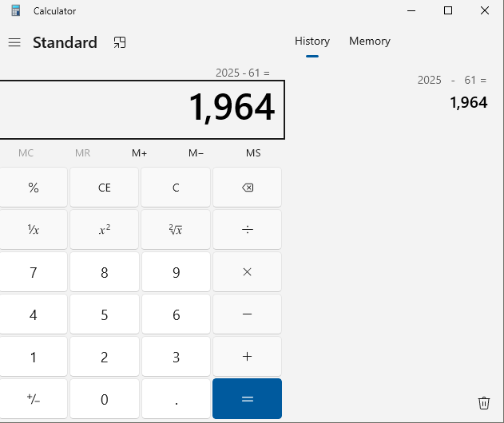This screenshot has width=504, height=423.
Task: Select the plus operator
Action: point(247,357)
